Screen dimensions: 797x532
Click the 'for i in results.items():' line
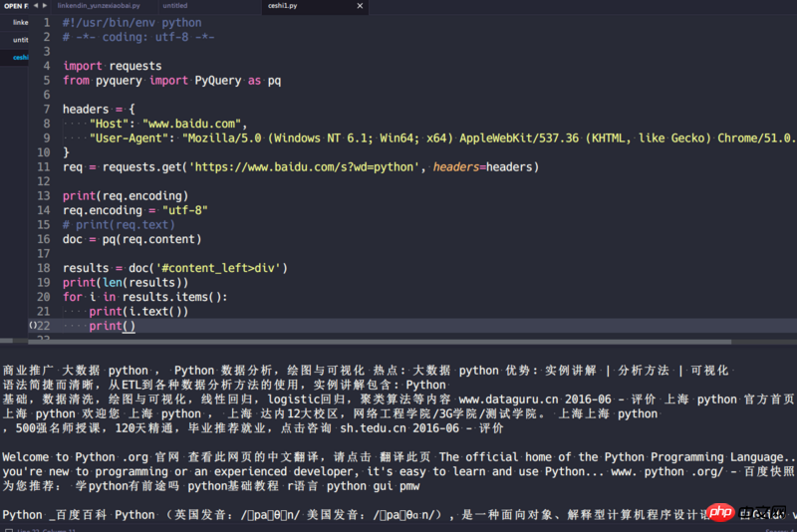[x=145, y=297]
